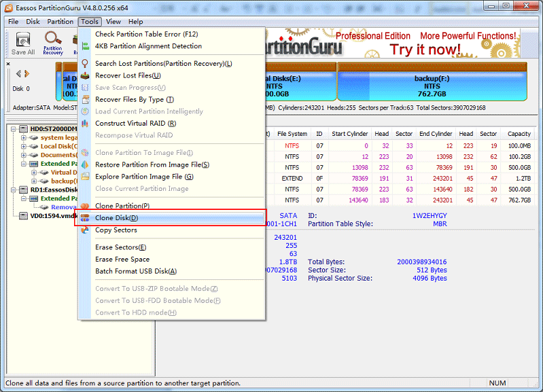Collapse the Extended Partition node under RD1
The height and width of the screenshot is (392, 543).
pyautogui.click(x=24, y=198)
